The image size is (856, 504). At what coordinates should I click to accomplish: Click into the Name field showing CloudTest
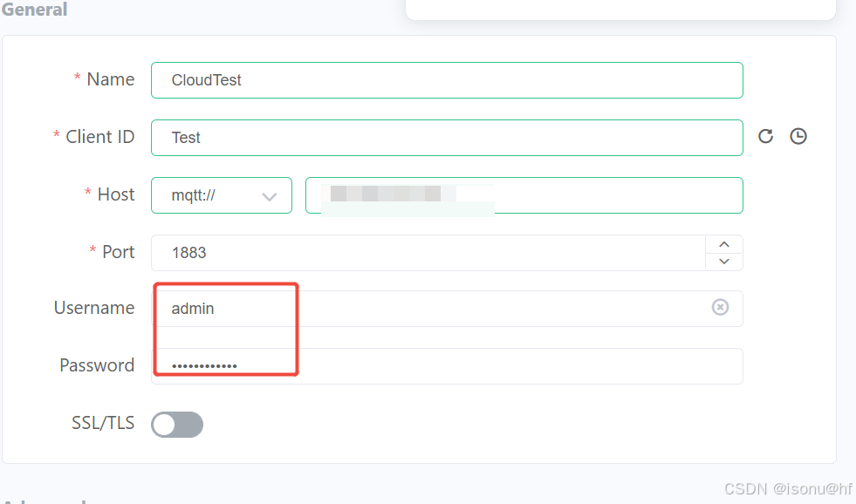tap(447, 79)
